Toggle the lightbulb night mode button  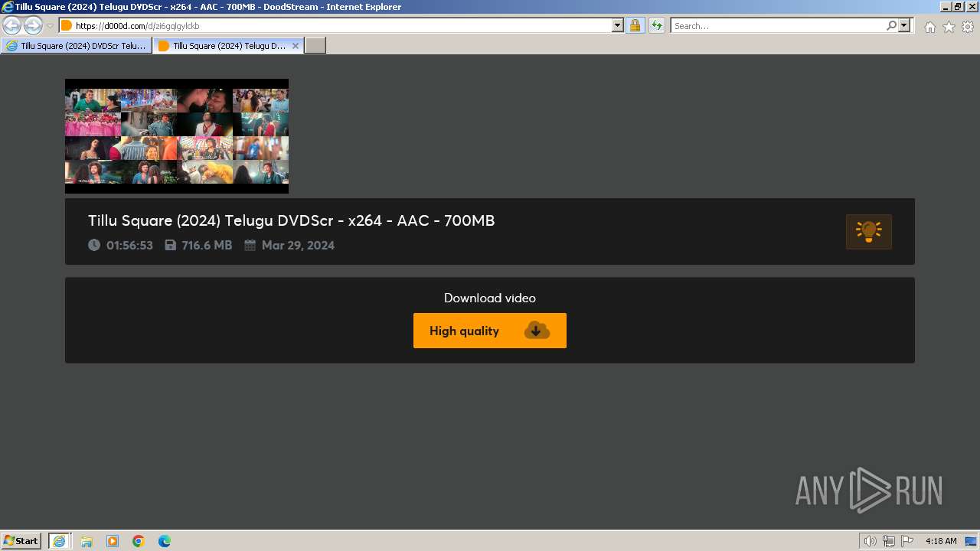(x=868, y=232)
